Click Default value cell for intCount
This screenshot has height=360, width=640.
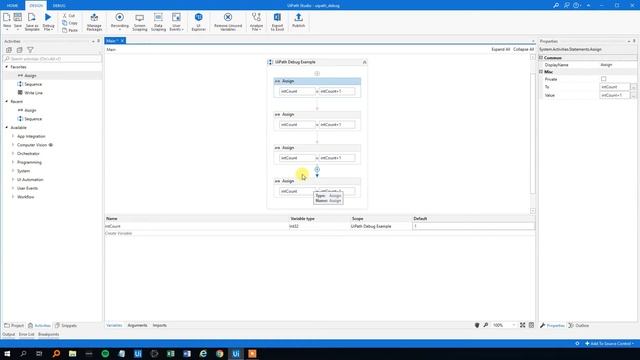point(473,226)
